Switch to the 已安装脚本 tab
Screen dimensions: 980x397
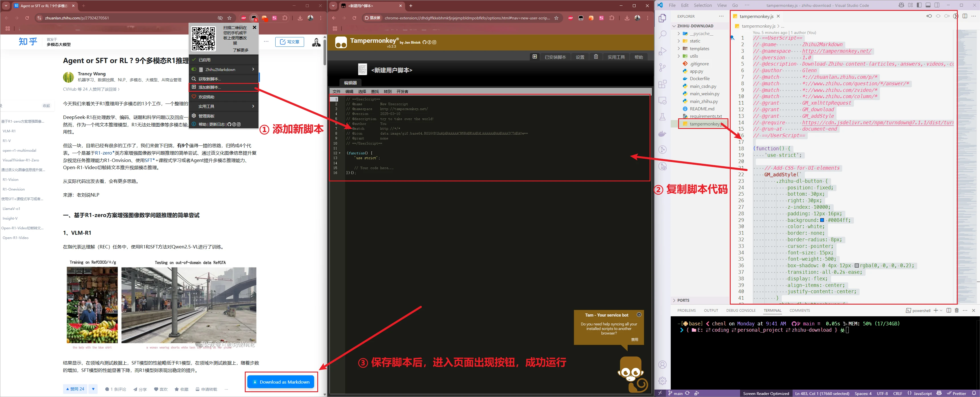coord(555,57)
